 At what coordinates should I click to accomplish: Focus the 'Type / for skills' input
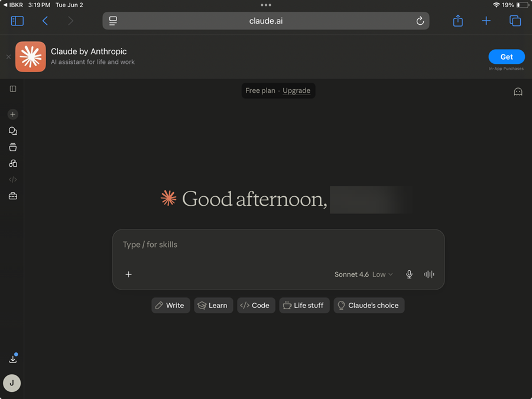click(x=278, y=245)
